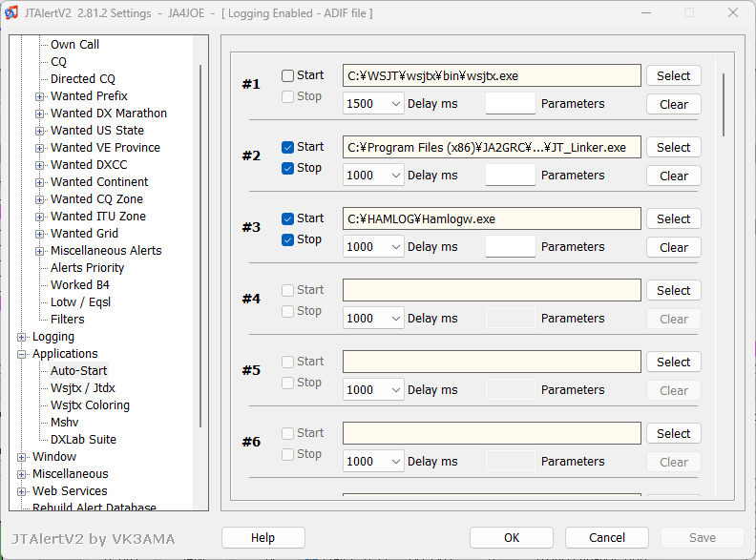Open Alerts Priority settings

[87, 267]
